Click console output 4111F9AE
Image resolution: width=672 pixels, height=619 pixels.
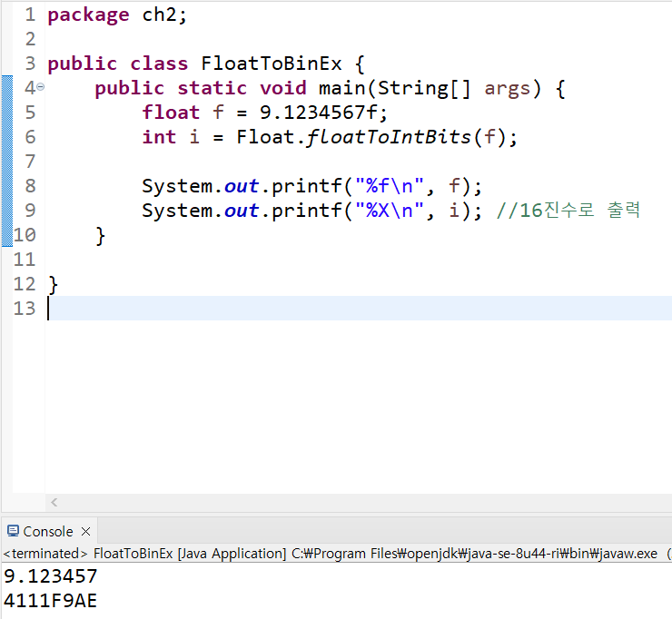click(51, 601)
